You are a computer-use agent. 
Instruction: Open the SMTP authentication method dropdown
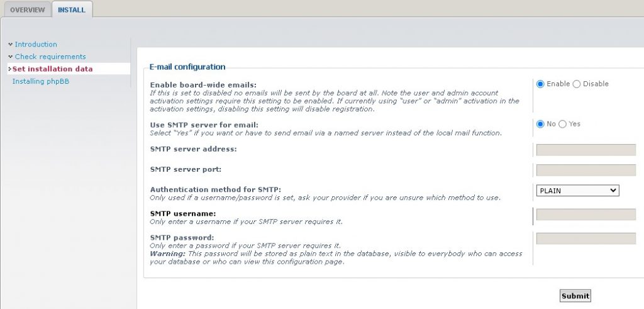coord(577,191)
